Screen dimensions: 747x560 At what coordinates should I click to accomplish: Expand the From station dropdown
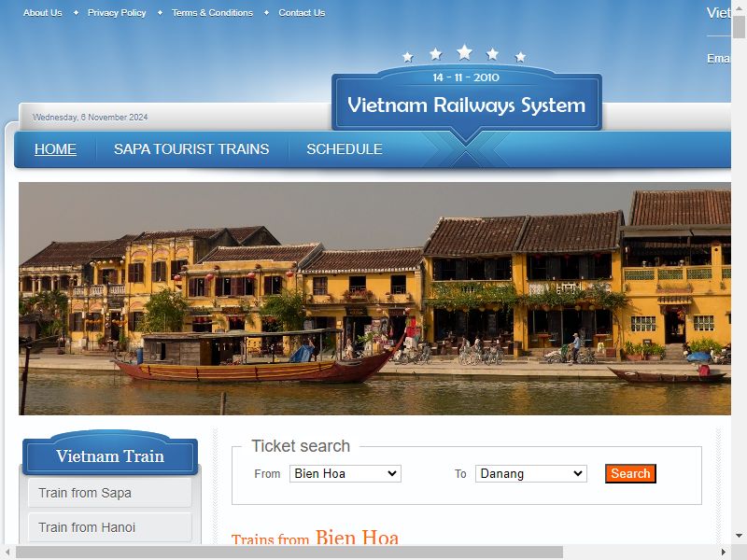click(345, 474)
